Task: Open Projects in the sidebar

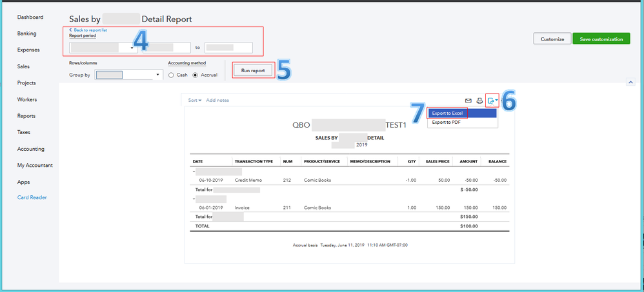Action: pyautogui.click(x=26, y=83)
